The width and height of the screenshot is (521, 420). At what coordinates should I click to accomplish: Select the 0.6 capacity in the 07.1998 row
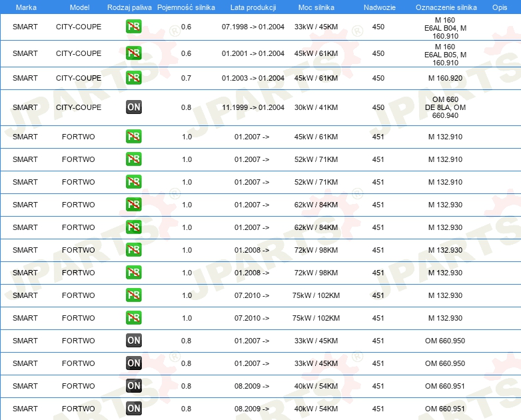186,27
